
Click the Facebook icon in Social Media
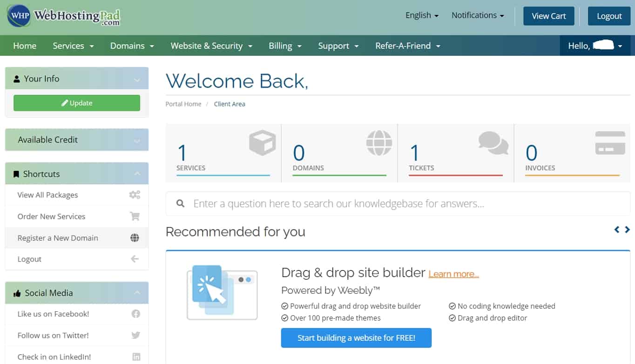135,314
